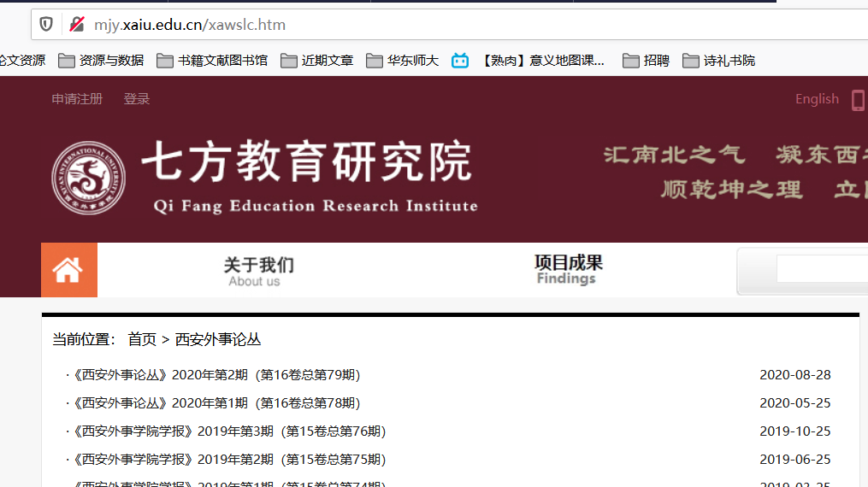Open the 华东师大 bookmark folder

point(403,61)
